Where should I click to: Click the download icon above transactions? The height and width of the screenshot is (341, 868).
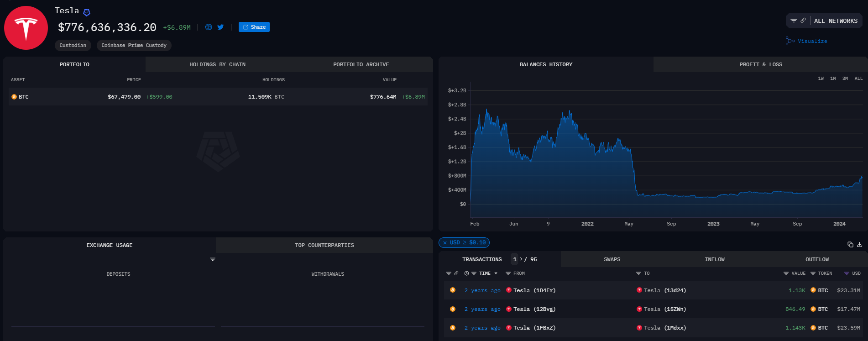pos(859,245)
